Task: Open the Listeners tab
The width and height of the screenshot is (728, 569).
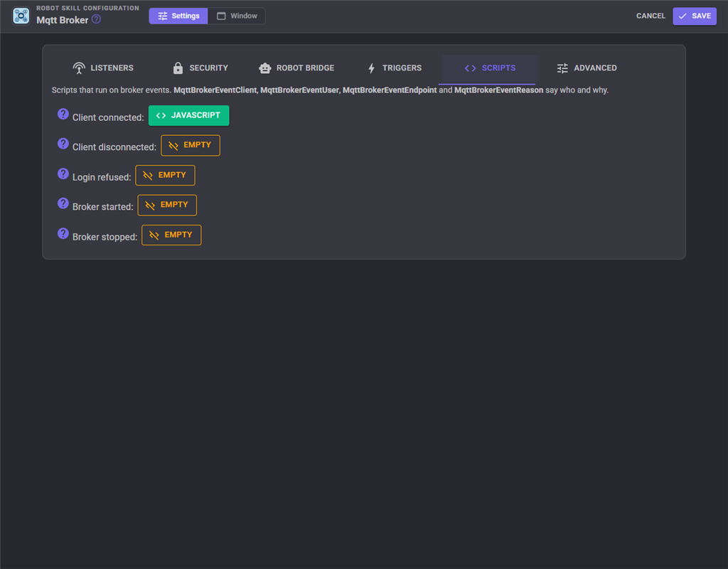Action: coord(103,68)
